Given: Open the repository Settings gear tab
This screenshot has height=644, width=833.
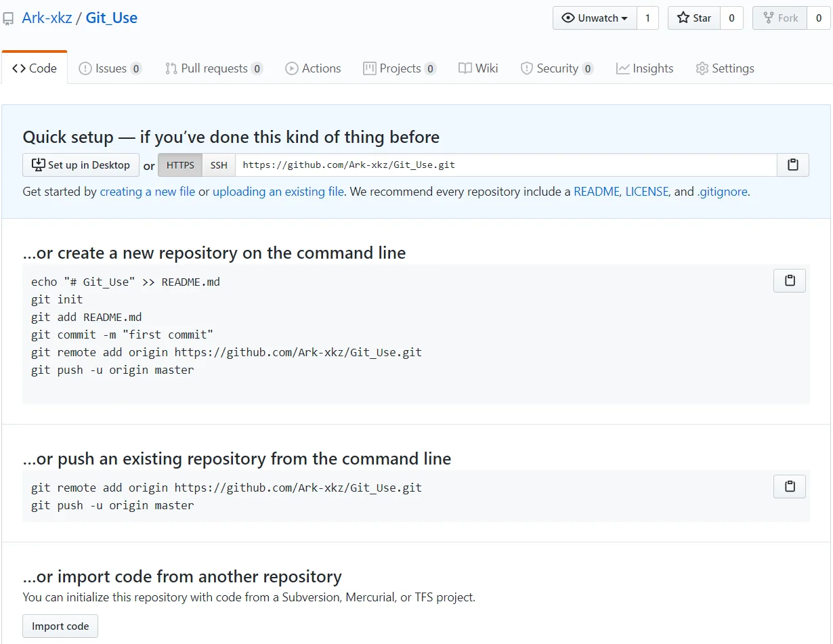Looking at the screenshot, I should pos(725,68).
